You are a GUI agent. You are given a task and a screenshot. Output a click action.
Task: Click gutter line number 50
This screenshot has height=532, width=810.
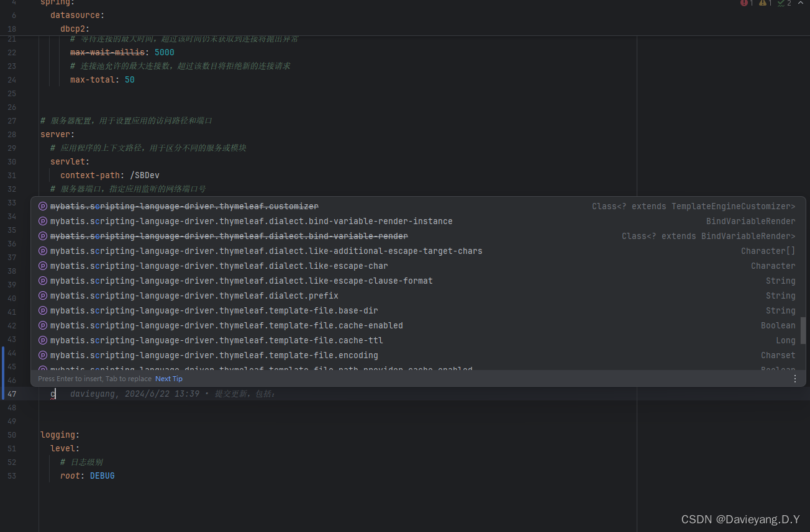pyautogui.click(x=12, y=435)
